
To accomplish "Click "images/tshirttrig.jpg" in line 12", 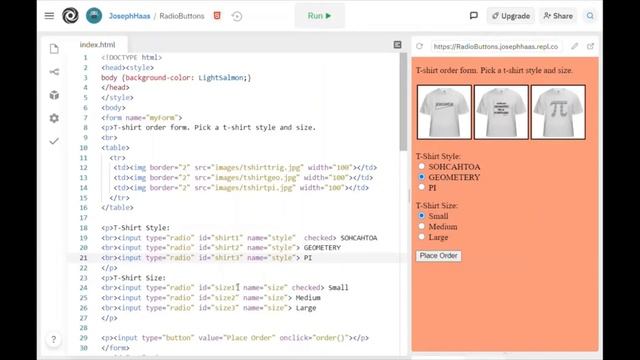I will click(259, 168).
